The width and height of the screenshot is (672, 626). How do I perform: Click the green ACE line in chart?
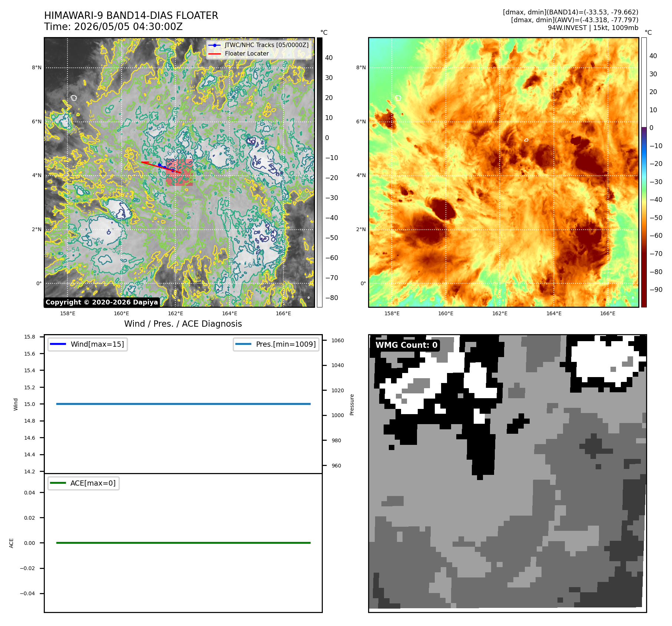point(183,543)
